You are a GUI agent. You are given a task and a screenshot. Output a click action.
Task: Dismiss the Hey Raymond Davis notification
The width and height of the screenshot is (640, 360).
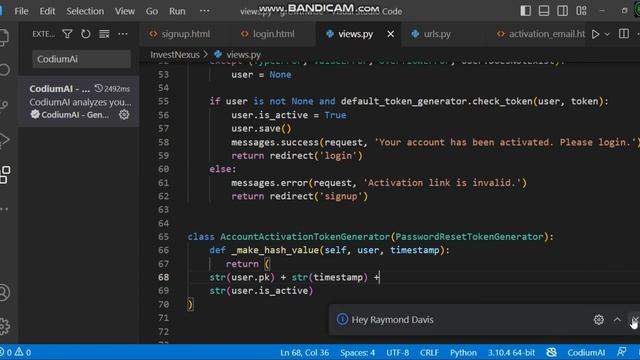coord(635,320)
